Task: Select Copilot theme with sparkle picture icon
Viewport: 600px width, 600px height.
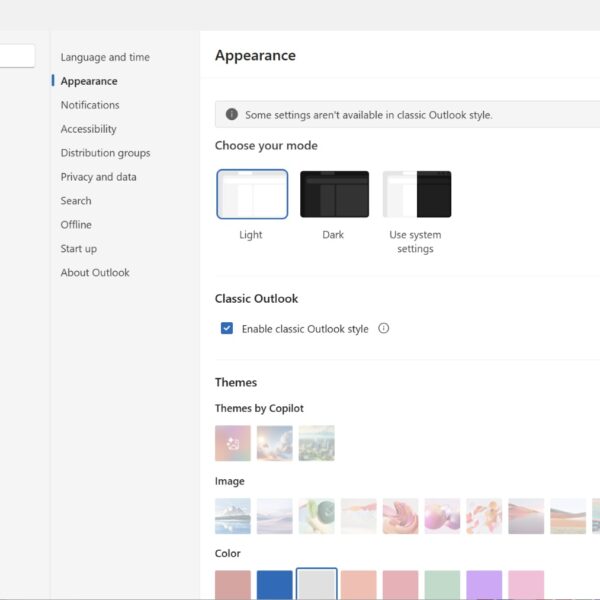Action: [233, 443]
